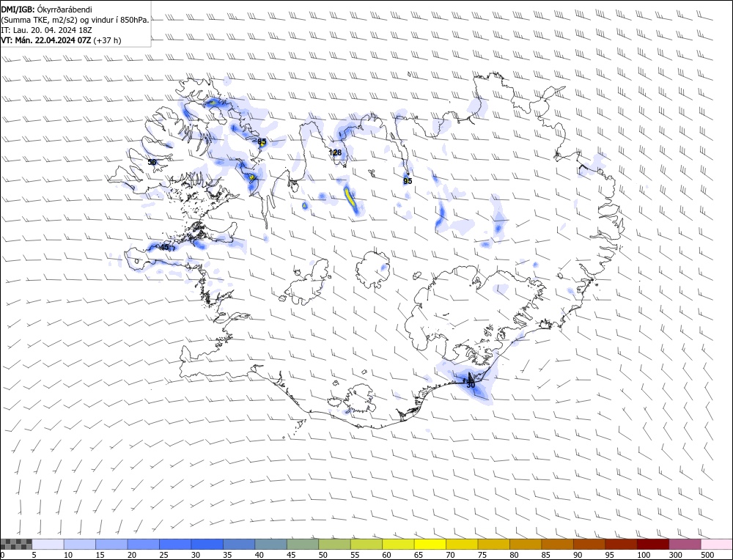Choose the amber swatch between 70 and 75

462,544
